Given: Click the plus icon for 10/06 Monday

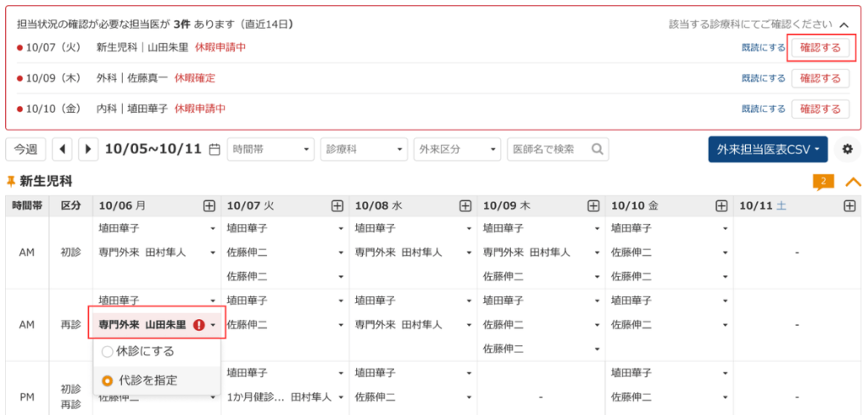Looking at the screenshot, I should pos(209,205).
